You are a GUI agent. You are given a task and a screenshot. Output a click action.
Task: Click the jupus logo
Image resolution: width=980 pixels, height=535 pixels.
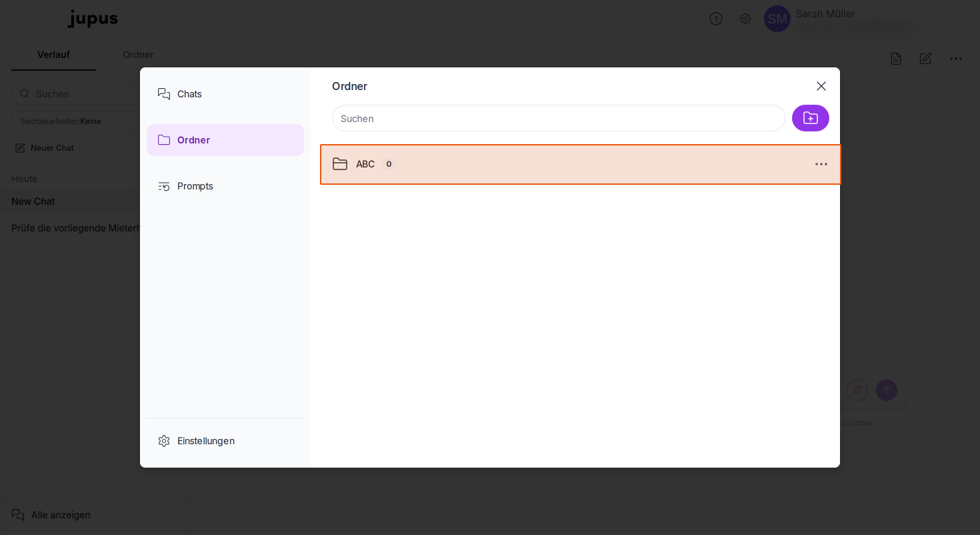coord(93,19)
